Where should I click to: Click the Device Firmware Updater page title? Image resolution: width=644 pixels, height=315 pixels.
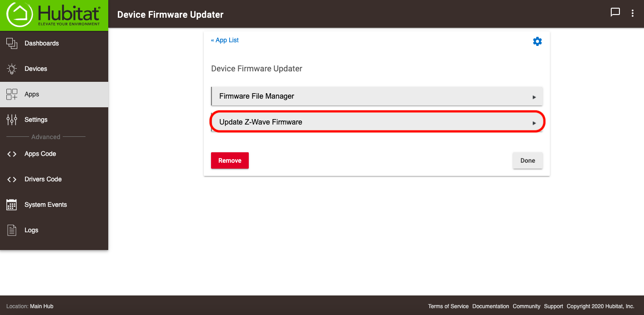click(x=171, y=15)
